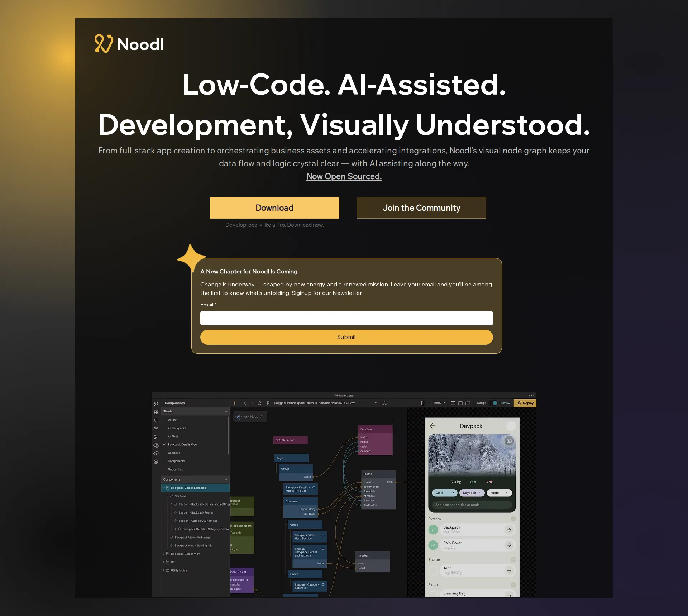Click the email input field in the newsletter form
Viewport: 688px width, 616px height.
[346, 318]
